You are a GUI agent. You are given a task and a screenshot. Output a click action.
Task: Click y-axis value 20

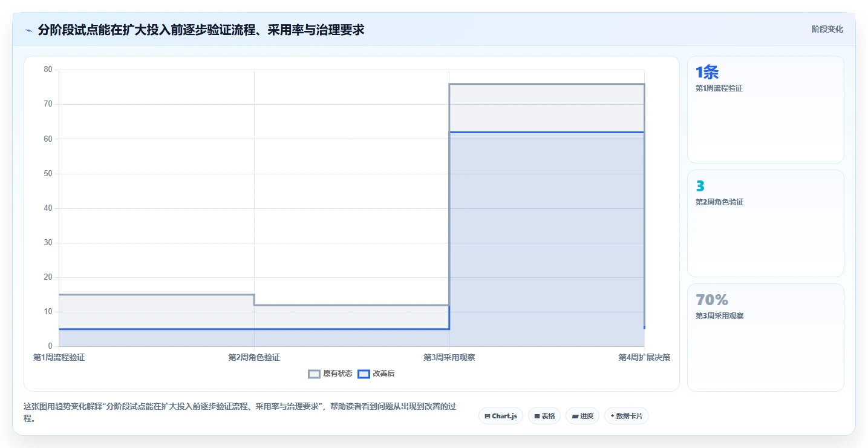(48, 277)
